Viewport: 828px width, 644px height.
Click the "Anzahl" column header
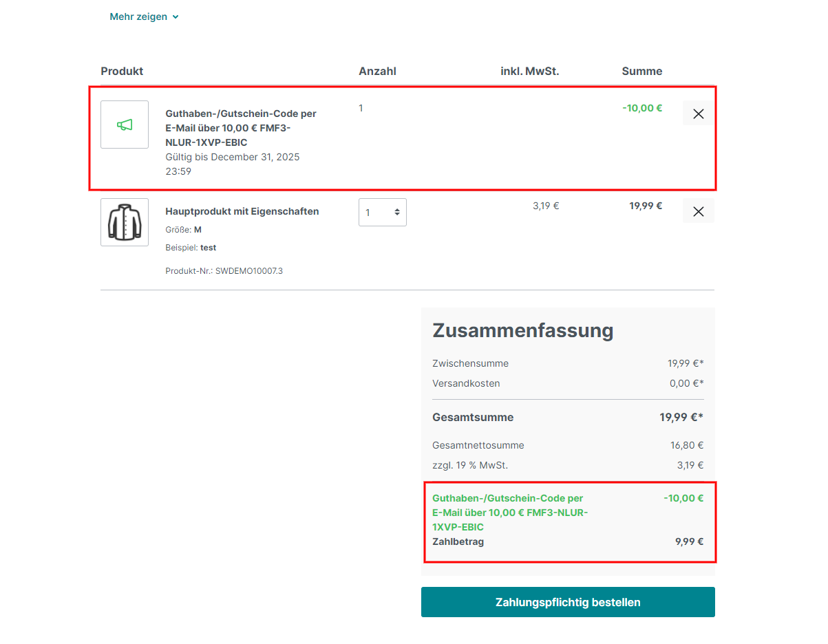pos(377,71)
